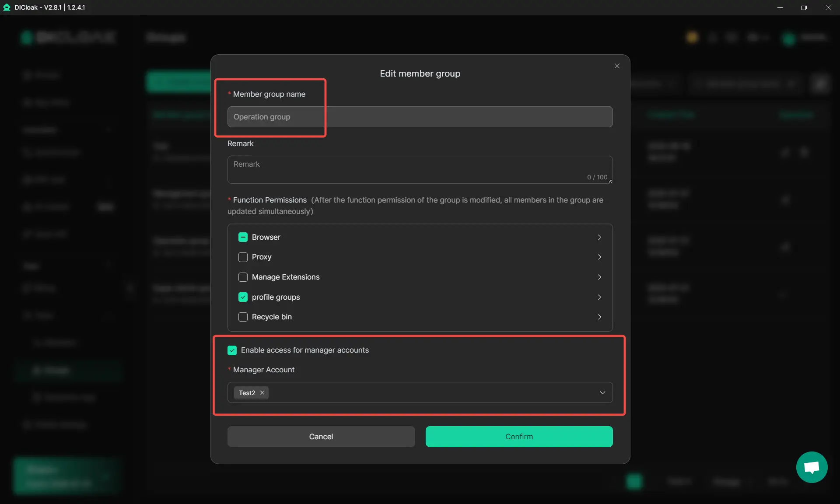Enable the Proxy permission checkbox
The width and height of the screenshot is (840, 504).
pos(243,257)
